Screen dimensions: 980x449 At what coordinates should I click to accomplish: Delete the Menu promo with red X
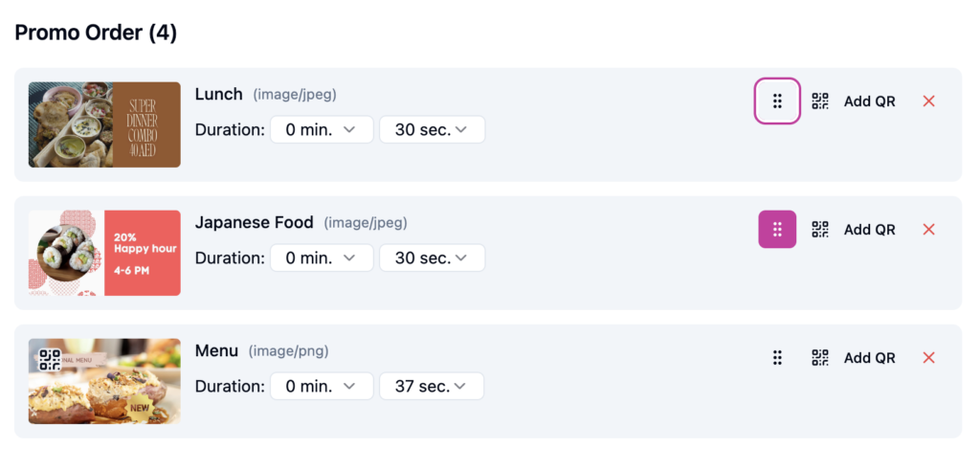click(x=928, y=358)
